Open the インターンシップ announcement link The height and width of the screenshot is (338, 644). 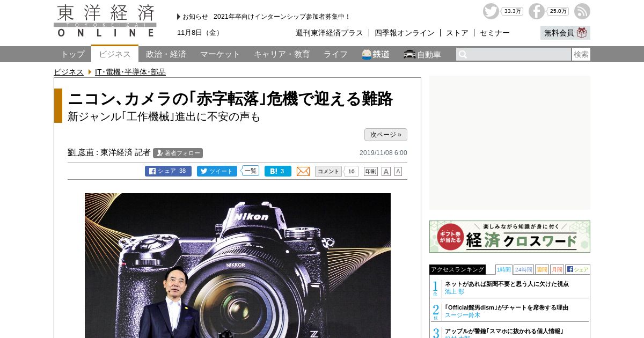coord(282,17)
